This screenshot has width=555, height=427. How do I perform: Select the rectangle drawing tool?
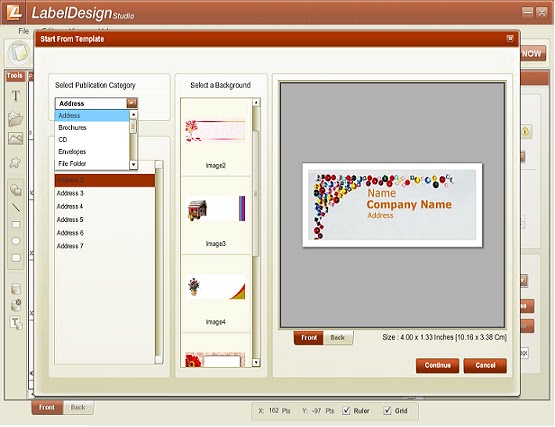[x=16, y=224]
